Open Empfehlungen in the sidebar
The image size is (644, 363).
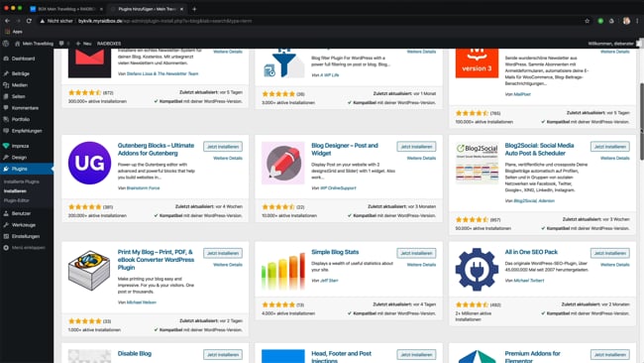click(x=27, y=131)
